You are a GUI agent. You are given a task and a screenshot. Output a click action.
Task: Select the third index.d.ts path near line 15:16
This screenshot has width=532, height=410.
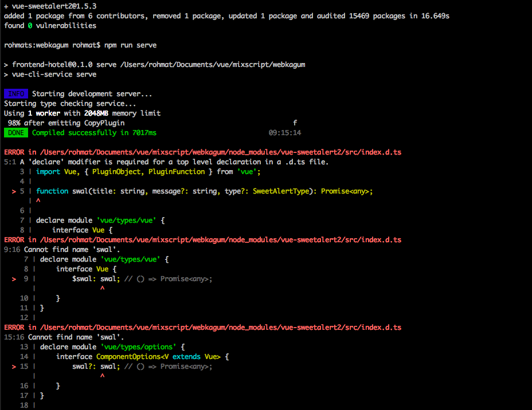(218, 327)
